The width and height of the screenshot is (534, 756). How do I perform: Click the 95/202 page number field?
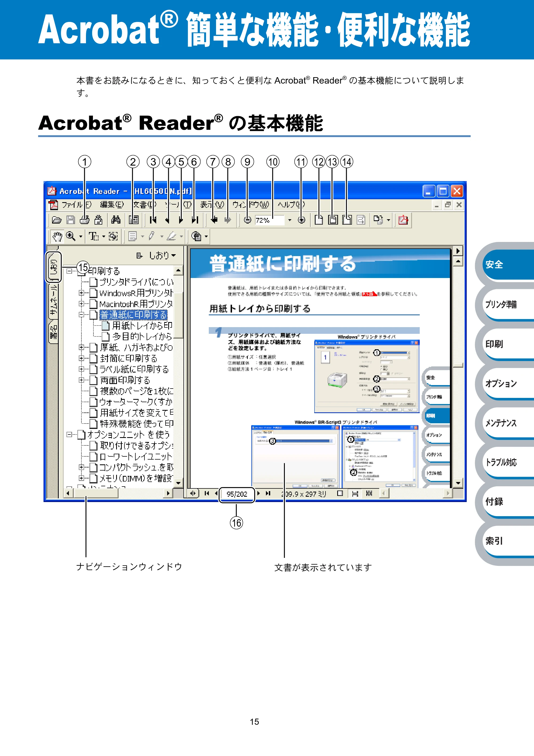(237, 494)
